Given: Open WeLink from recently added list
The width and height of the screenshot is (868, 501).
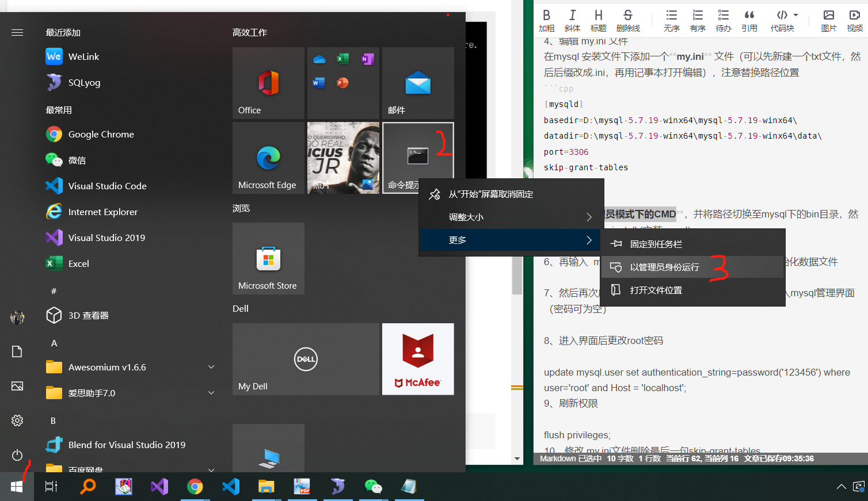Looking at the screenshot, I should pyautogui.click(x=130, y=56).
